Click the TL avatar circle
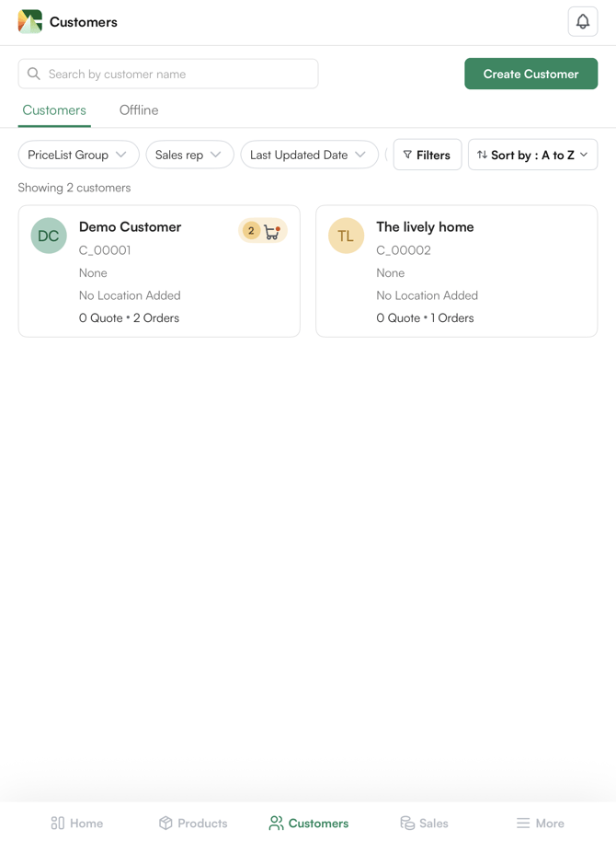The height and width of the screenshot is (841, 616). click(346, 236)
